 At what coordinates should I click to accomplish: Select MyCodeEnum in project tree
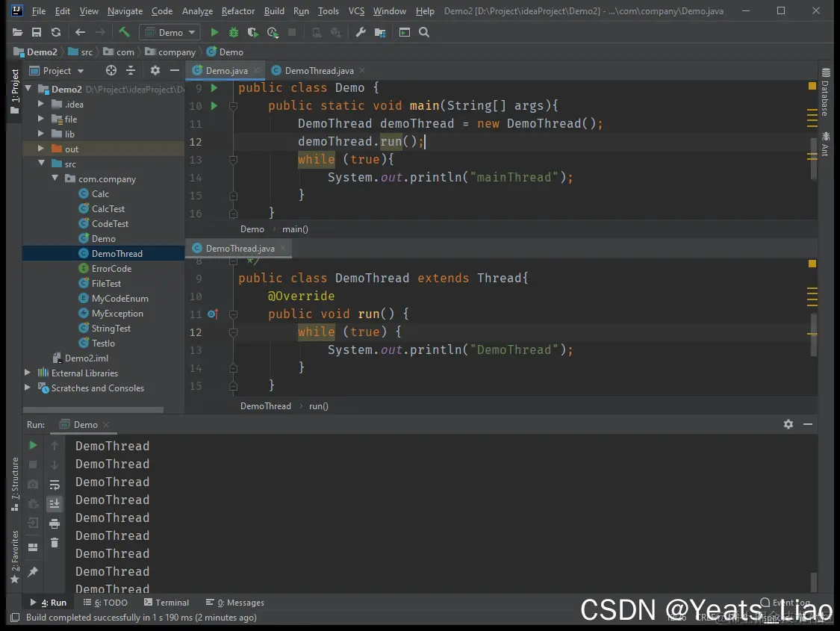(120, 299)
